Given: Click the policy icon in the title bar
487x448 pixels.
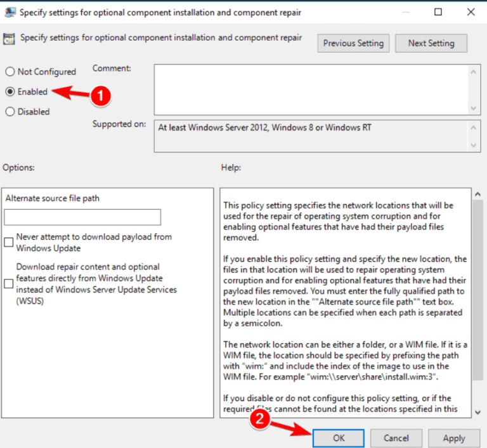Looking at the screenshot, I should tap(10, 12).
